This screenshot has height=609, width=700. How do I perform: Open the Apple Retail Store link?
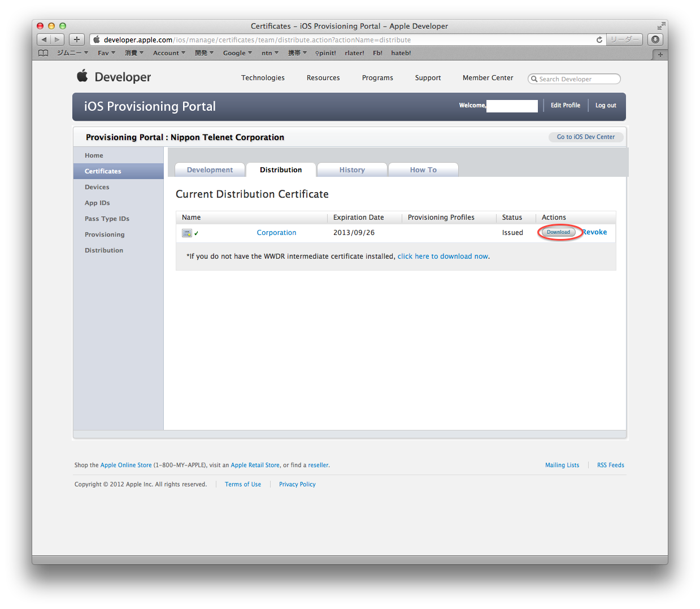tap(255, 466)
